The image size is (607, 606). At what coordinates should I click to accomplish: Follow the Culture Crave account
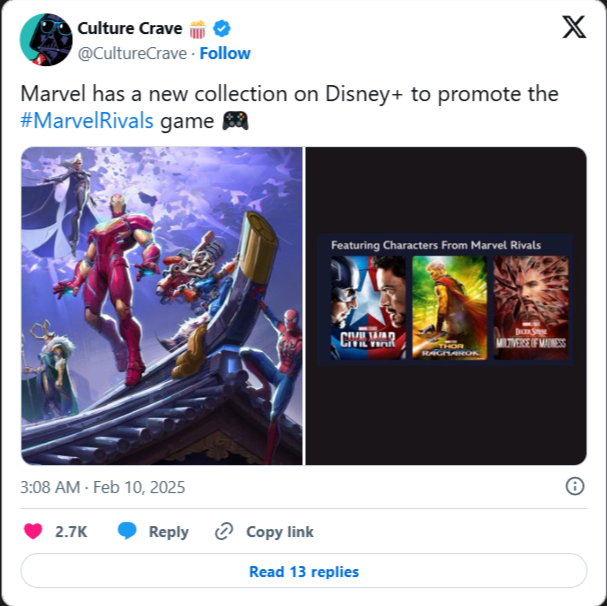tap(225, 53)
